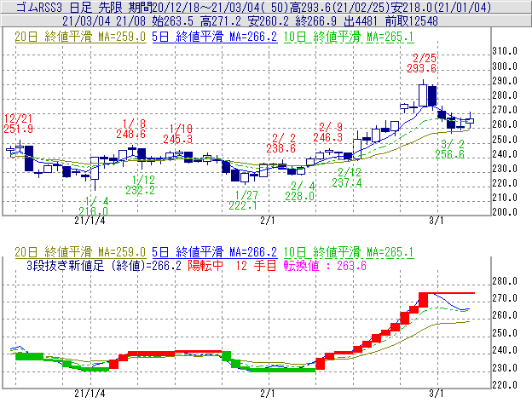Click the 高293.6(21/02/25) text in header
The image size is (532, 403).
340,7
